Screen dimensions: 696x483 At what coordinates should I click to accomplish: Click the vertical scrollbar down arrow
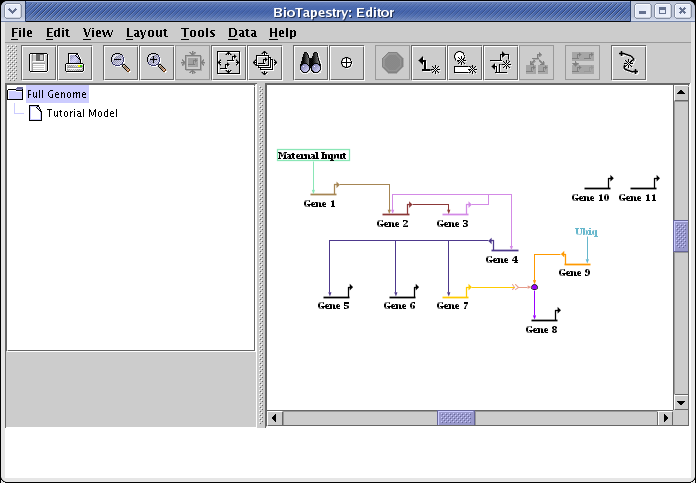coord(681,402)
